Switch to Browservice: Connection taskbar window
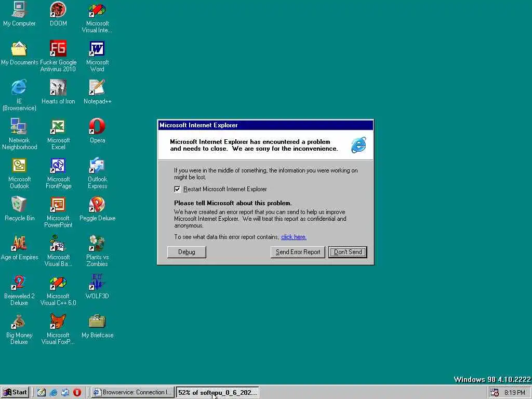Screen dimensions: 532x399 pos(133,392)
